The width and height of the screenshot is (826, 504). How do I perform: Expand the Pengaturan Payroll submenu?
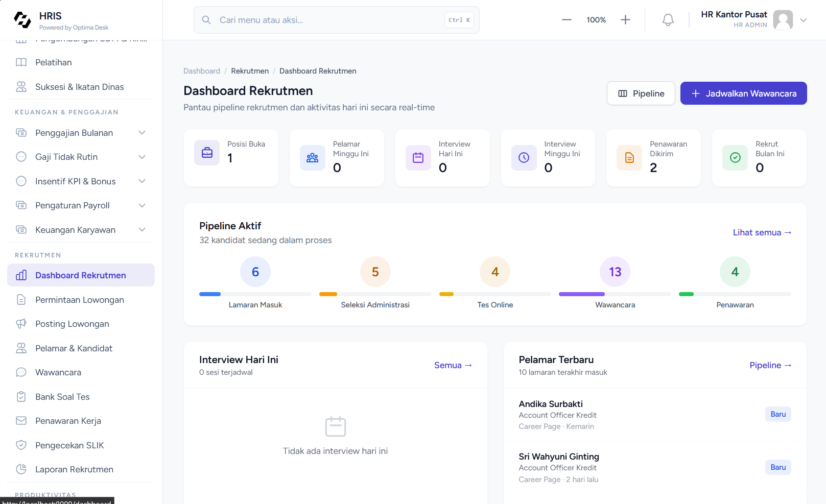point(142,205)
